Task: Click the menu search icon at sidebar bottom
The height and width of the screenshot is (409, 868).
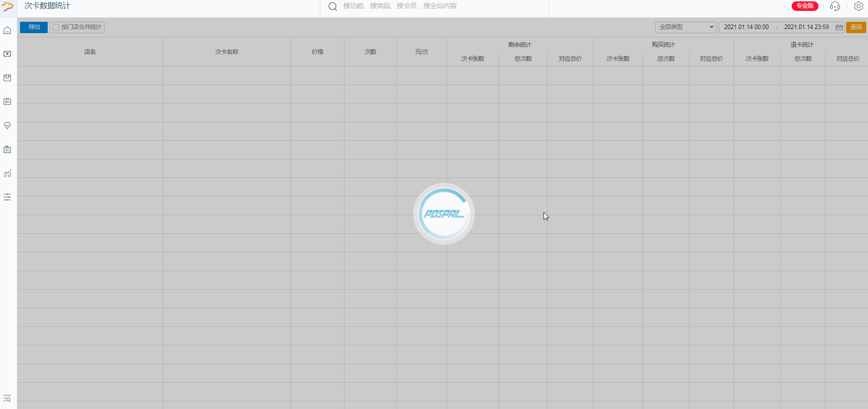Action: pos(7,399)
